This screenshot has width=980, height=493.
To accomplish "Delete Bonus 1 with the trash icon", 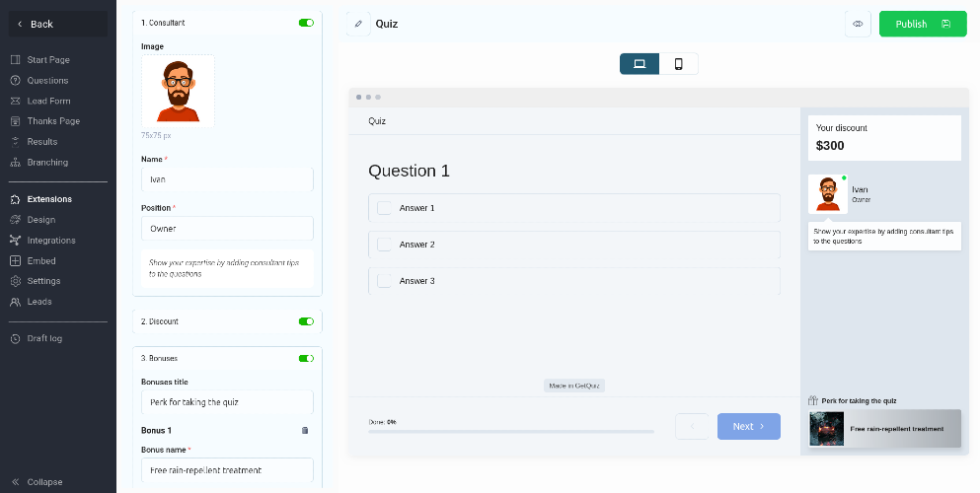I will pyautogui.click(x=305, y=431).
